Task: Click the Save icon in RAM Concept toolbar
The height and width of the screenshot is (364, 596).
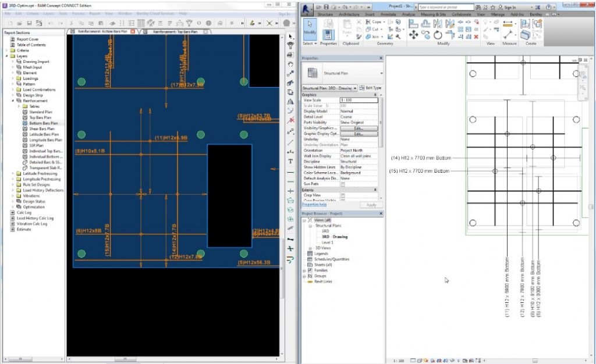Action: pyautogui.click(x=29, y=23)
